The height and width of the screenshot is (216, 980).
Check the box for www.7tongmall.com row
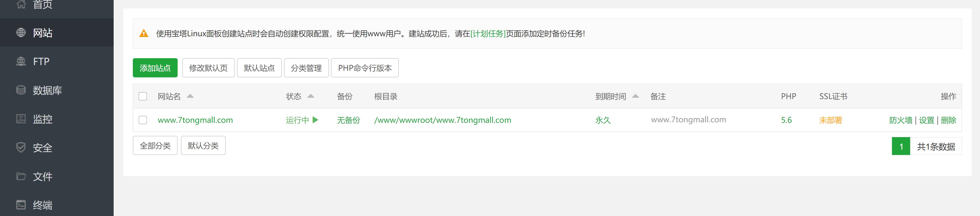143,120
